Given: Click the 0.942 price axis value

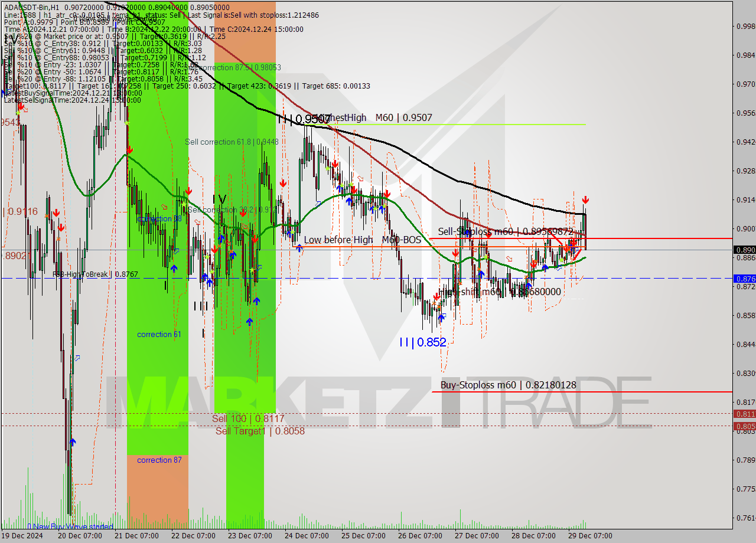Looking at the screenshot, I should 745,142.
